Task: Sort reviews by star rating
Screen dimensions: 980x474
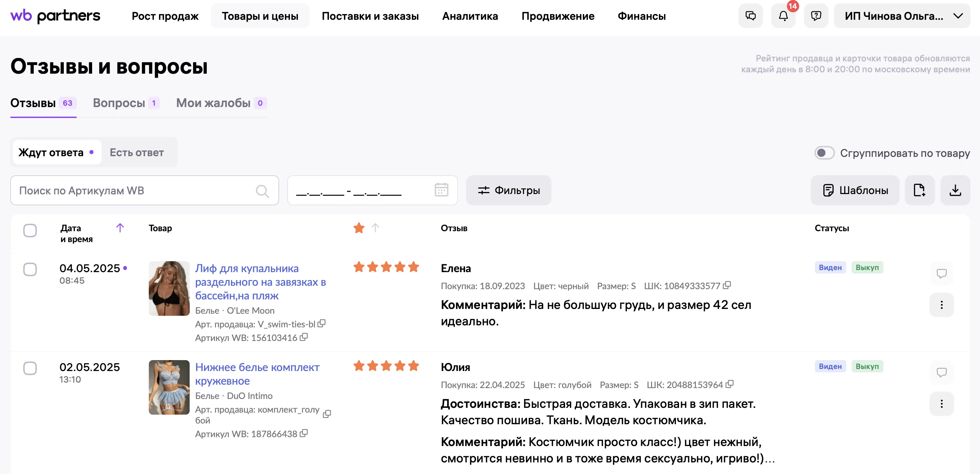Action: point(375,228)
